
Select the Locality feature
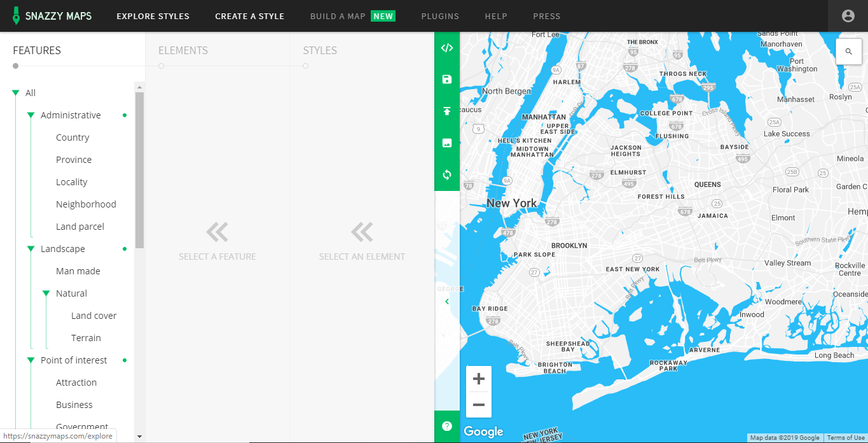(x=72, y=182)
